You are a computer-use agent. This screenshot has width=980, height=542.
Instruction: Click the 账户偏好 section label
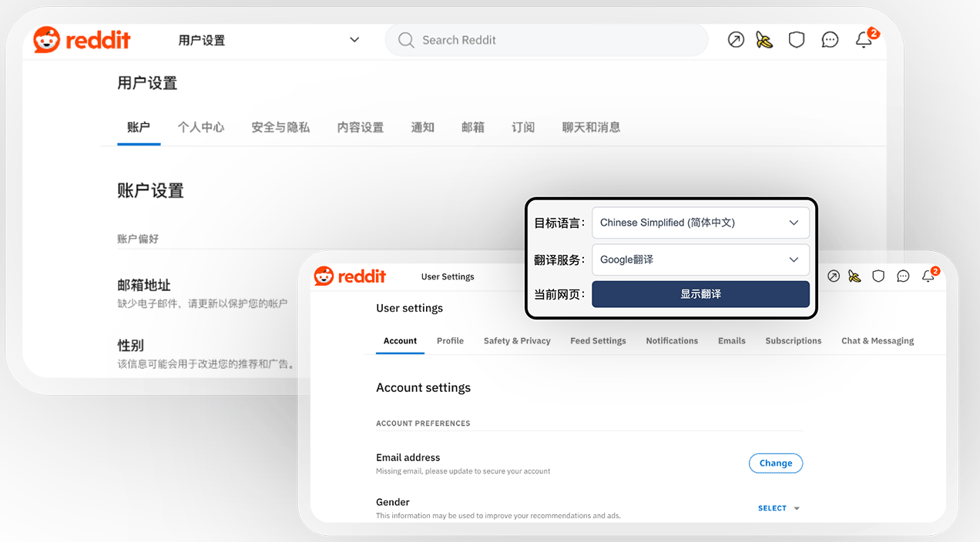coord(138,239)
